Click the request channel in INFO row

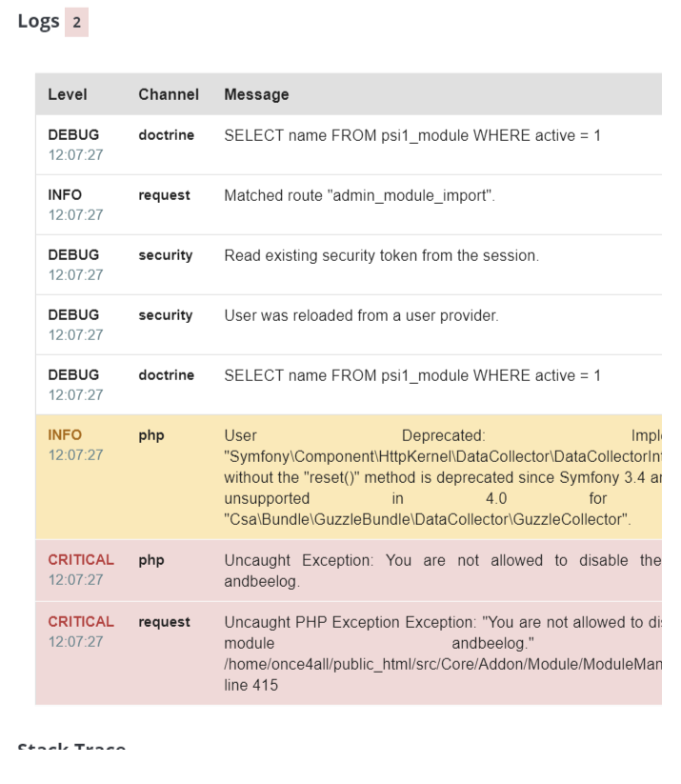coord(164,195)
